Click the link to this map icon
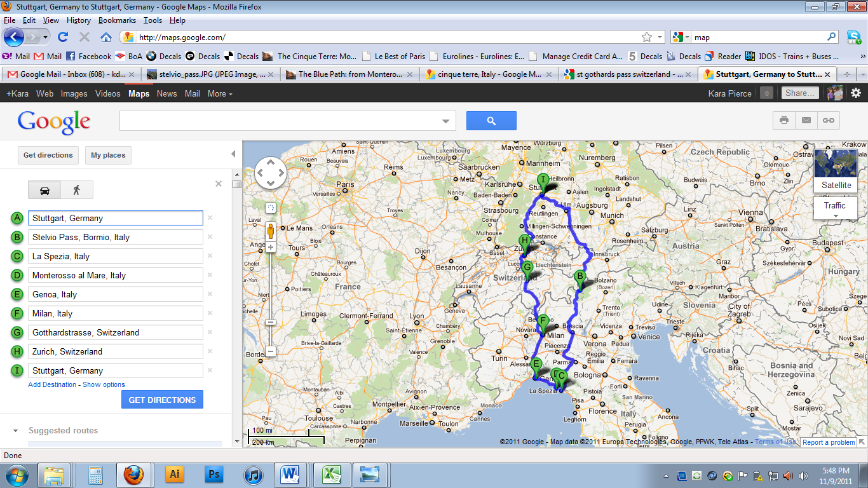 pos(829,120)
